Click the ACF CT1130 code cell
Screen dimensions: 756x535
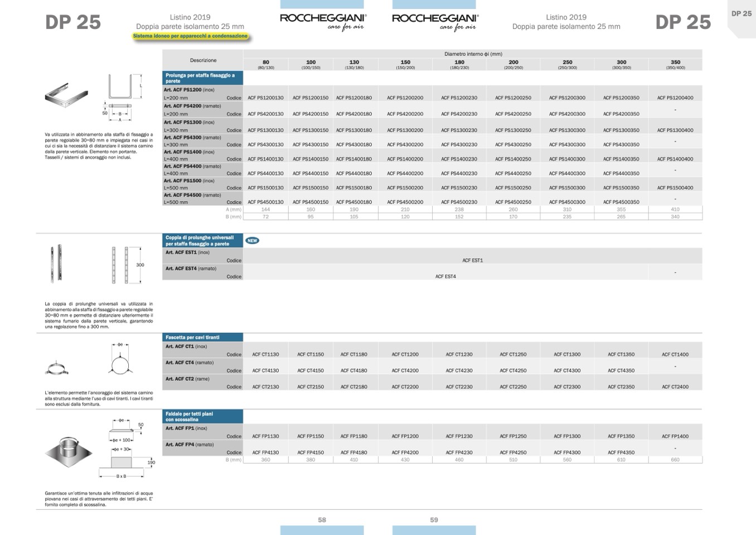265,354
